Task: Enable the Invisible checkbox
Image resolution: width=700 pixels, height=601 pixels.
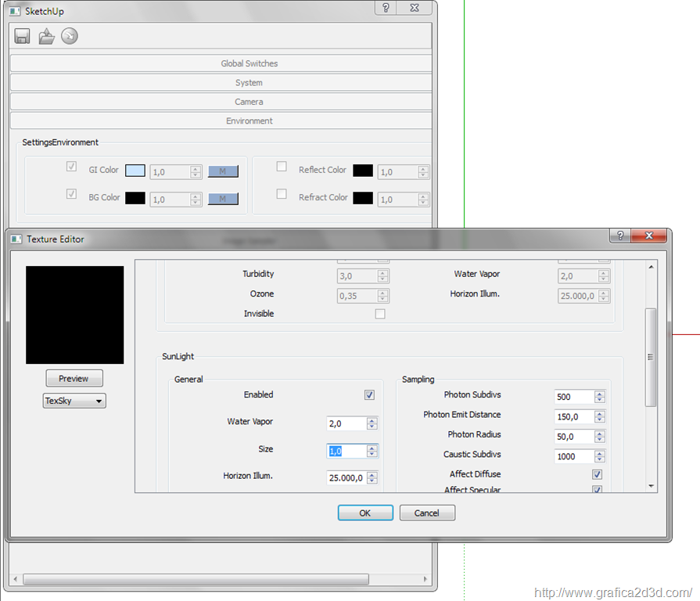Action: pos(380,314)
